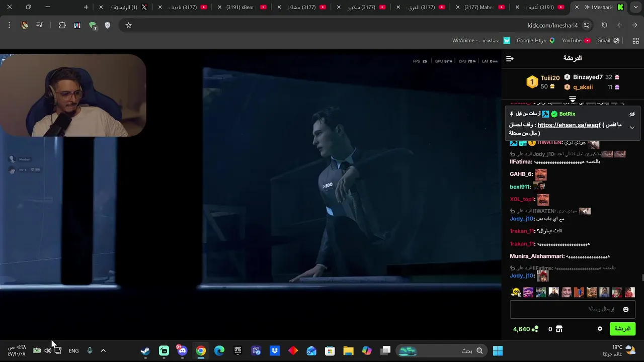Select the first quick emote in the row

click(516, 292)
